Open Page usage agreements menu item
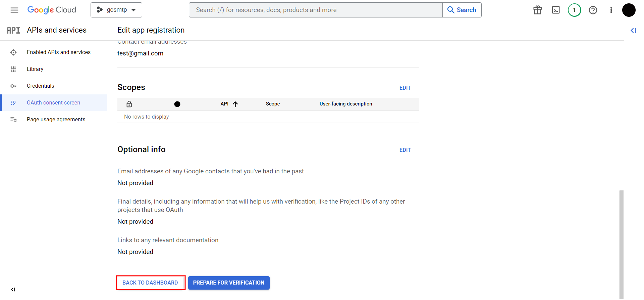 tap(54, 120)
